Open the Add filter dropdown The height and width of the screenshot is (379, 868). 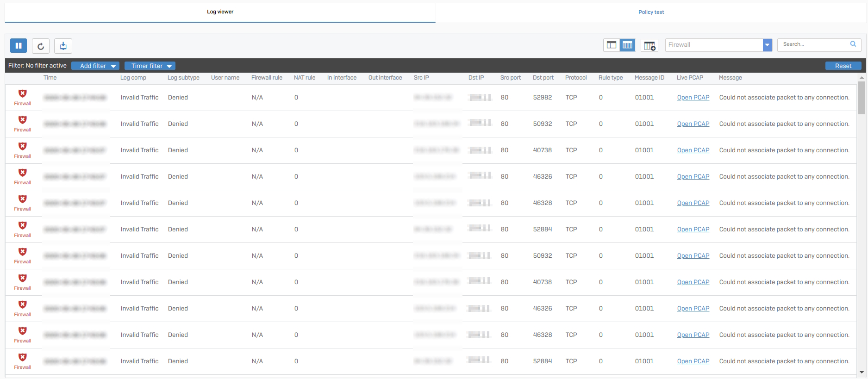click(x=95, y=66)
